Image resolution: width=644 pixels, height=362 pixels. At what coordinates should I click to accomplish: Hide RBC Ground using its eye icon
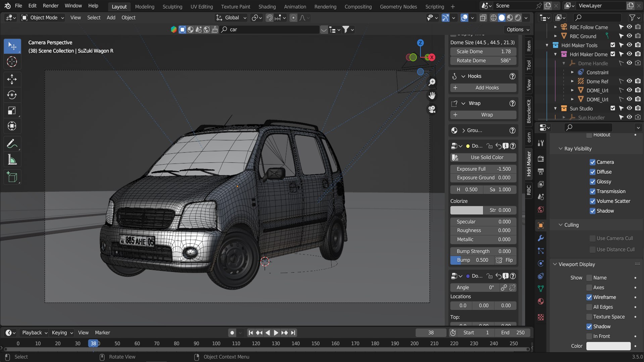[x=630, y=36]
